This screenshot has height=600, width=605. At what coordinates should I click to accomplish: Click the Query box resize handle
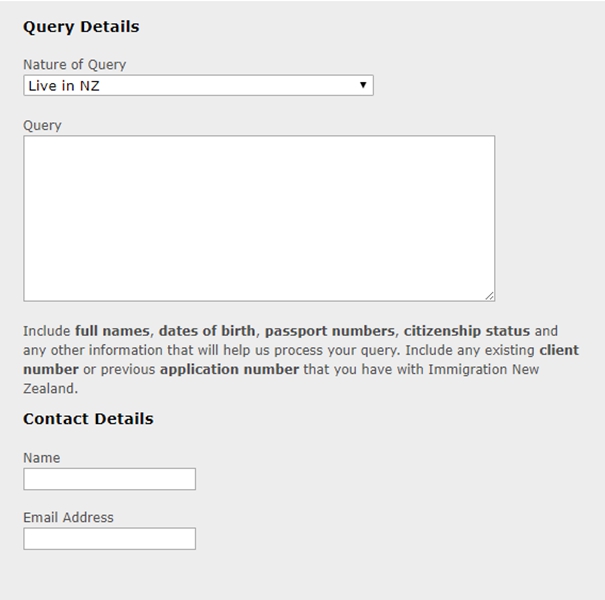click(x=489, y=295)
